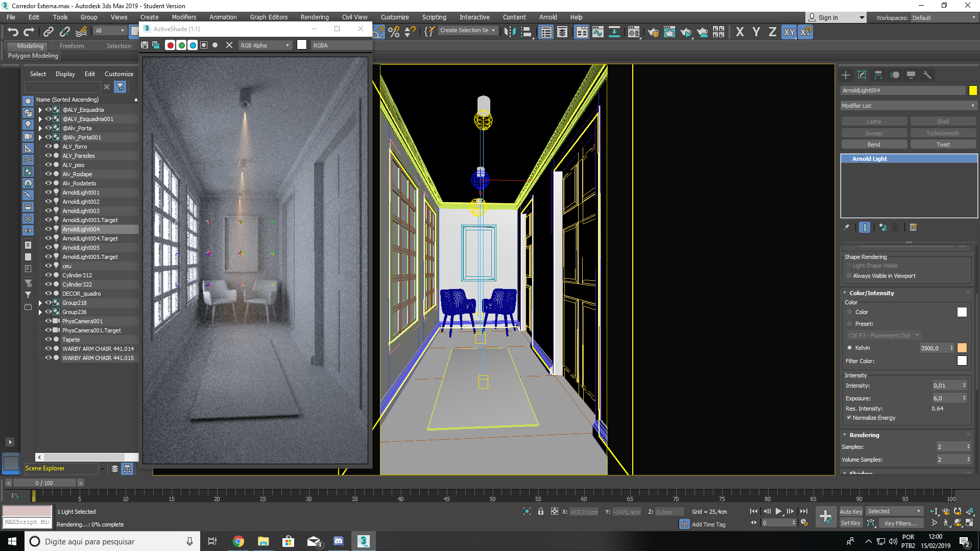Viewport: 980px width, 551px height.
Task: Click Configure Modifier Sets icon
Action: click(914, 228)
